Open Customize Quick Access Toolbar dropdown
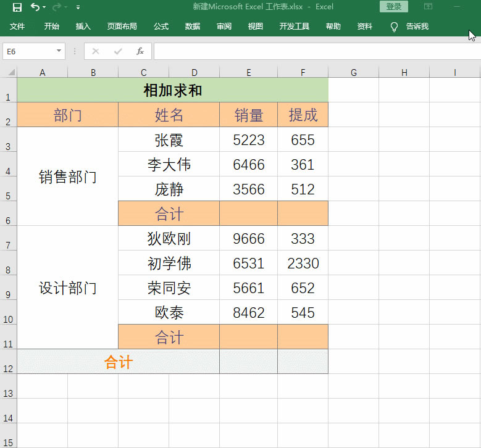 point(78,7)
